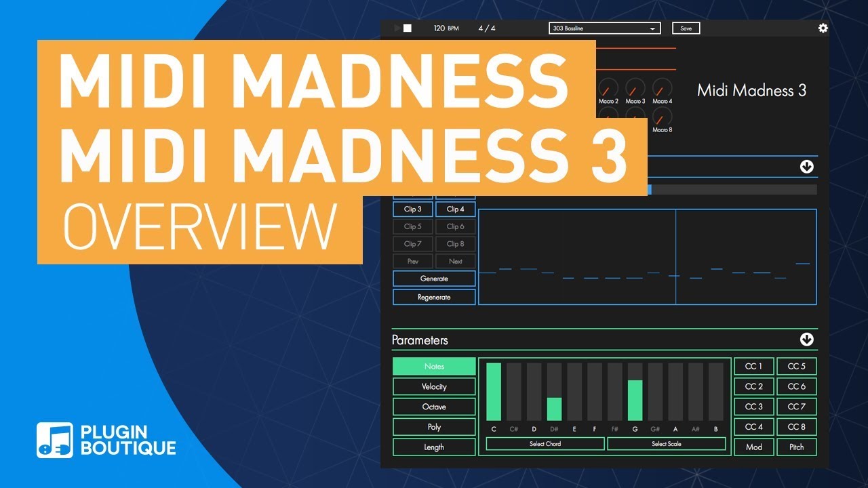Pick the Clip 8 slot
868x488 pixels.
click(456, 244)
